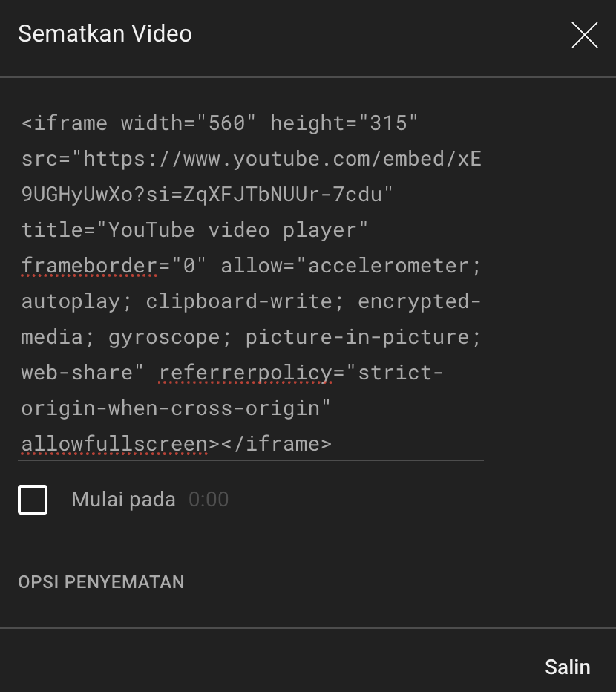Click the word accelerometer in the code

click(388, 265)
